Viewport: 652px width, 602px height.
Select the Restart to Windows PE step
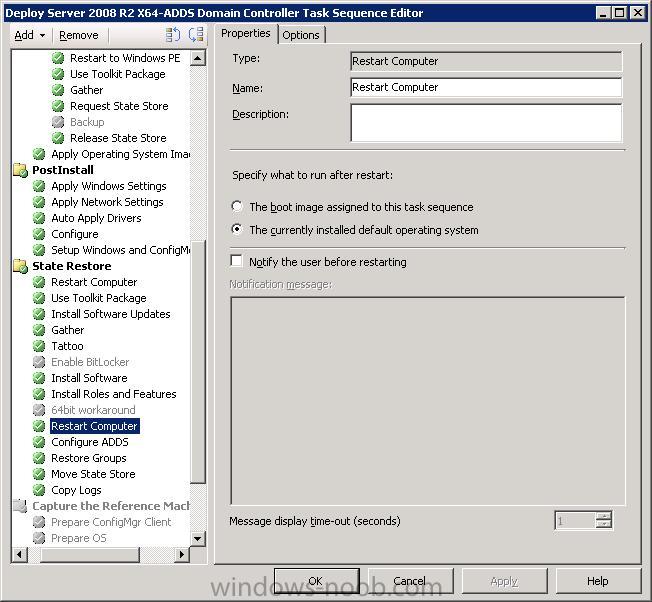click(125, 58)
